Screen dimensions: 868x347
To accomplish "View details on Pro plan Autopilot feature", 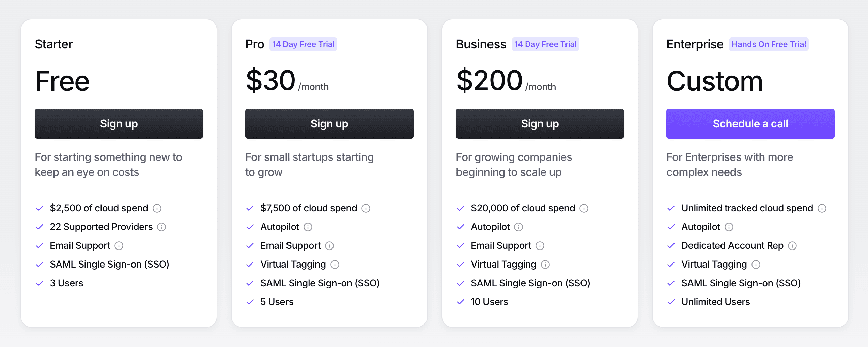I will (x=308, y=227).
